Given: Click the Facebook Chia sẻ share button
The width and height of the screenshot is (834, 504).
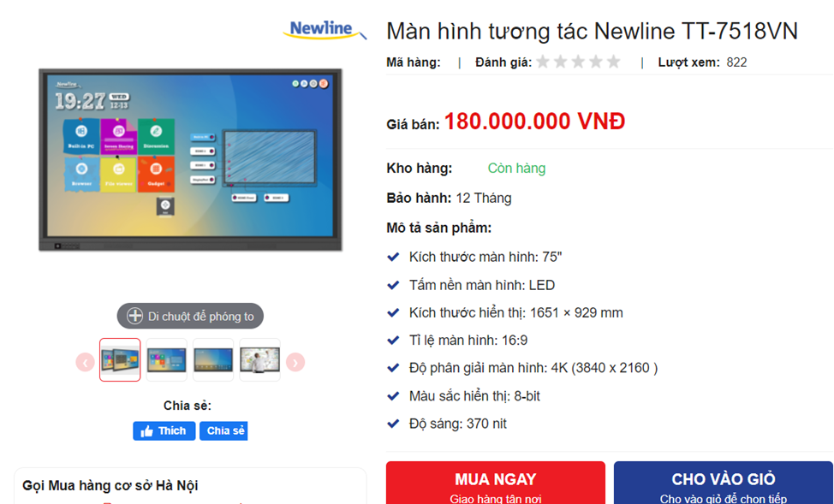Looking at the screenshot, I should point(223,430).
